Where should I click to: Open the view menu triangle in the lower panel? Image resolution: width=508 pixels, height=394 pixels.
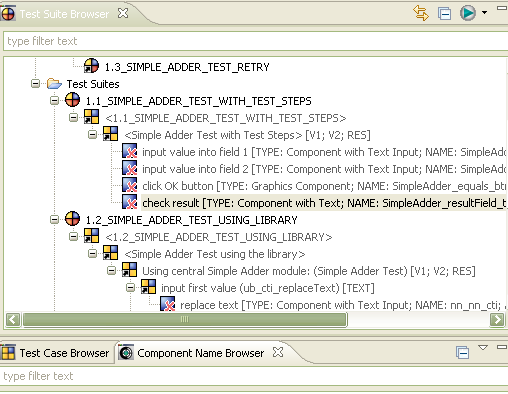(483, 348)
